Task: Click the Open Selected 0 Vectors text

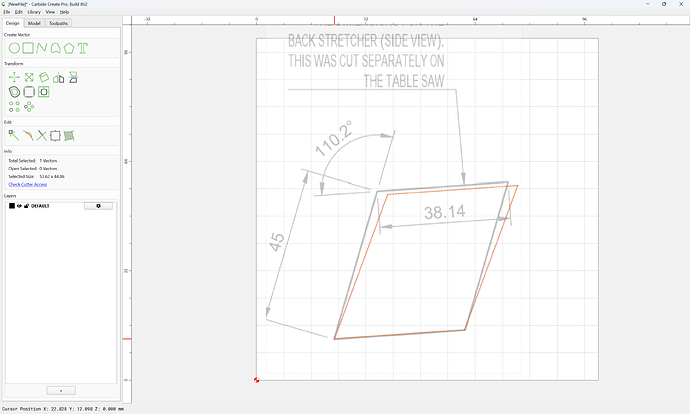Action: (33, 169)
